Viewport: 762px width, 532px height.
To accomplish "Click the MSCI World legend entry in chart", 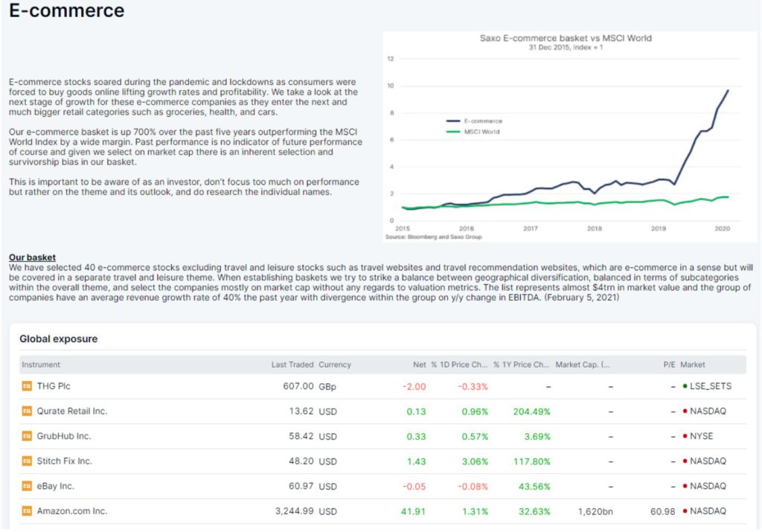I will click(x=473, y=132).
